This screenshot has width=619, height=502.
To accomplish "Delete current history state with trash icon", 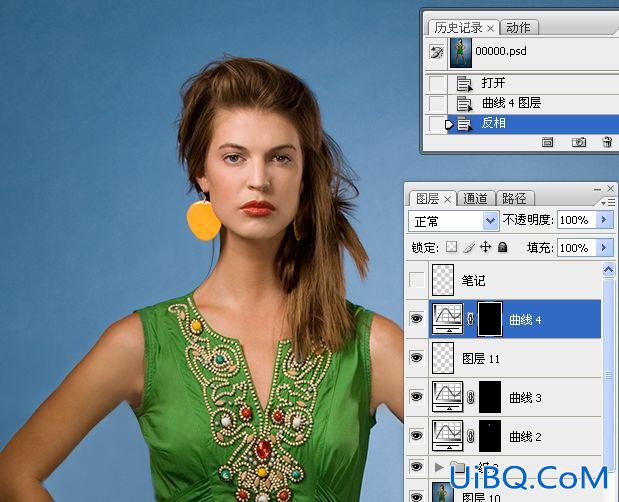I will click(x=607, y=142).
